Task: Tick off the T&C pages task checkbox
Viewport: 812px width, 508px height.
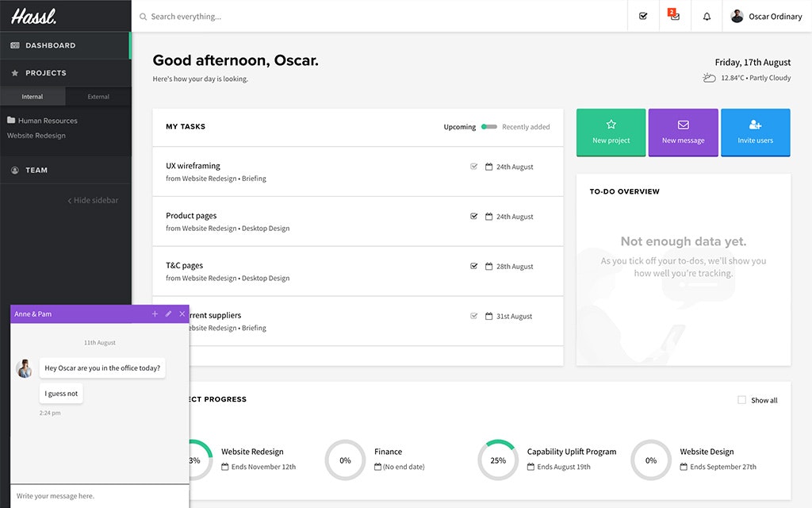Action: point(473,266)
